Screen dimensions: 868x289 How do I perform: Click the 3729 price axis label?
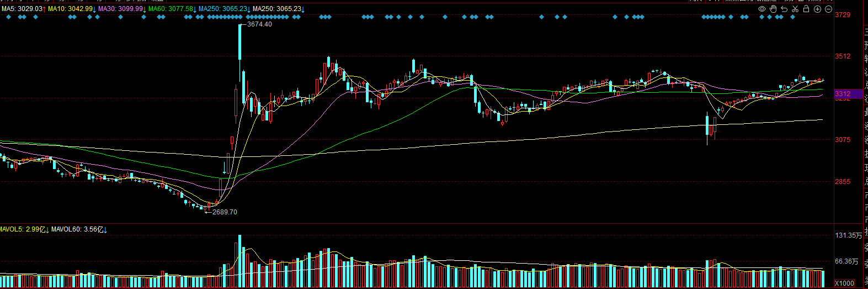click(843, 15)
